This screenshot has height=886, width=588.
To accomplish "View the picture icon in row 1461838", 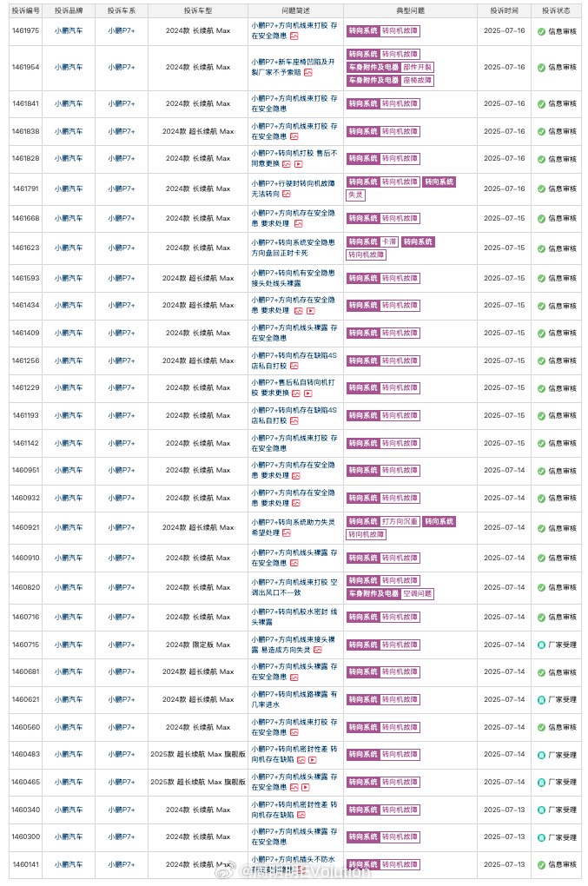I will coord(294,136).
